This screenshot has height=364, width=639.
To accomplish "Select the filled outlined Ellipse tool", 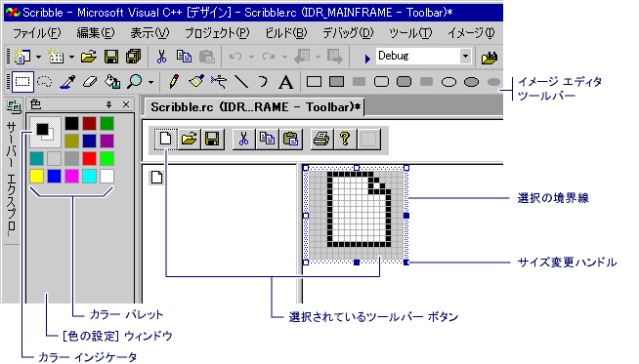I will coord(471,82).
